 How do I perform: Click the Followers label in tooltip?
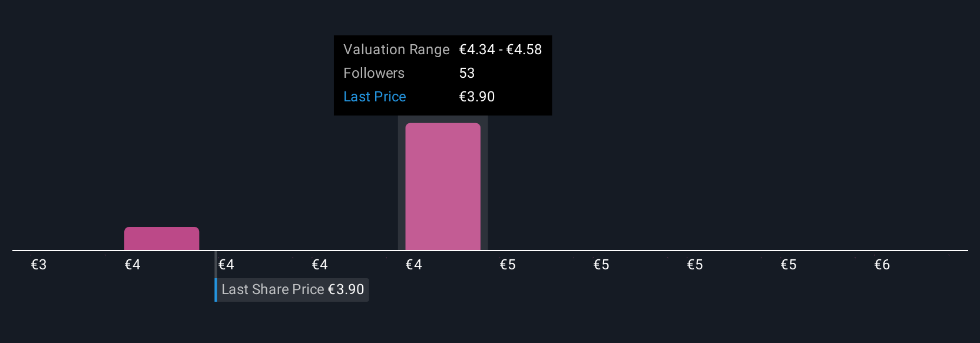tap(374, 73)
